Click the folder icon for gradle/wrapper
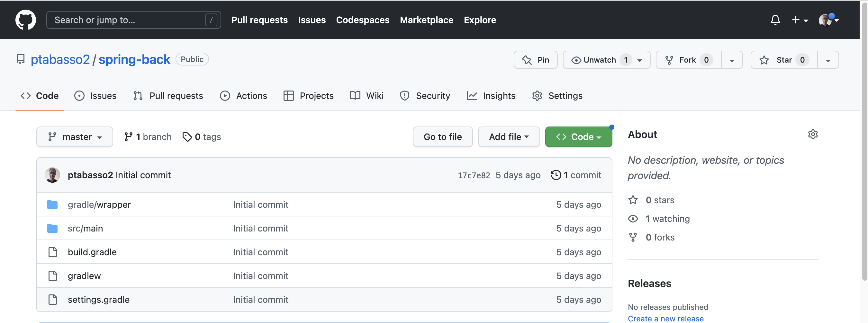 pos(52,205)
